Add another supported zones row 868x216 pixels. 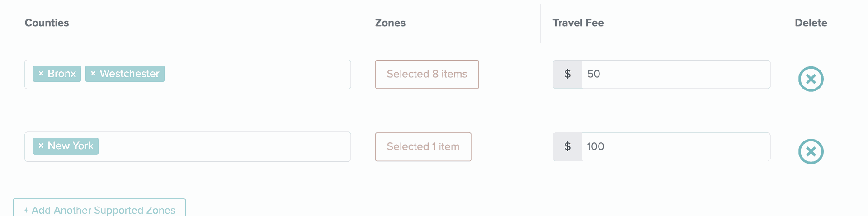pyautogui.click(x=99, y=210)
